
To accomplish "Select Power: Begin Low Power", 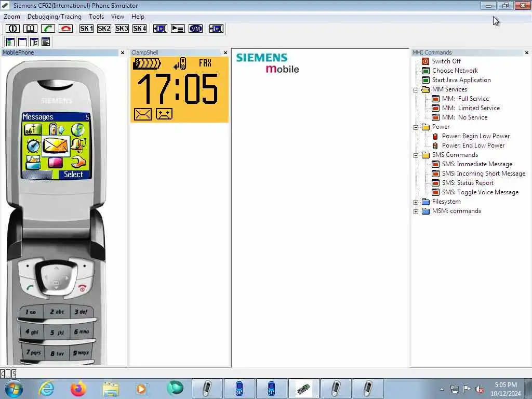I will coord(476,136).
